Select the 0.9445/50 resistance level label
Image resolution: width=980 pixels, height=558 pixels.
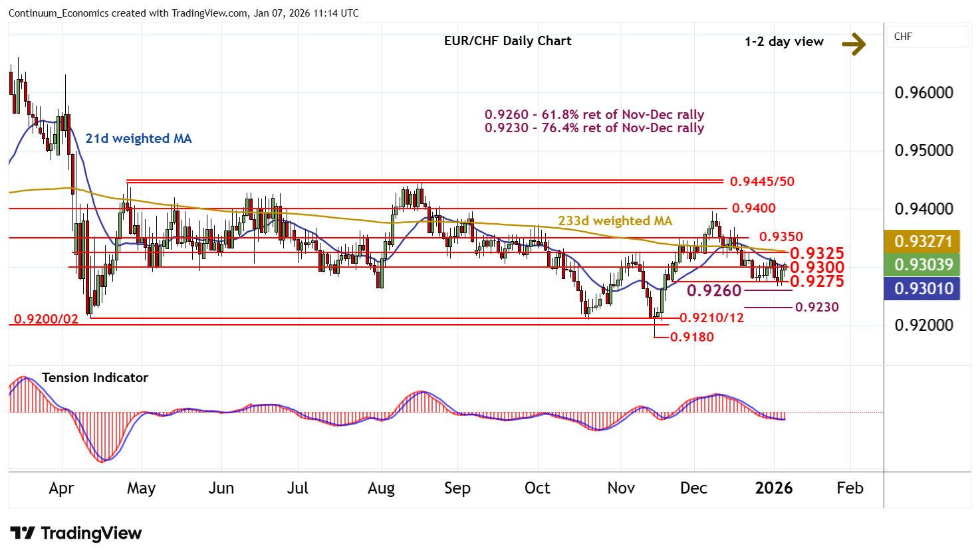tap(762, 181)
